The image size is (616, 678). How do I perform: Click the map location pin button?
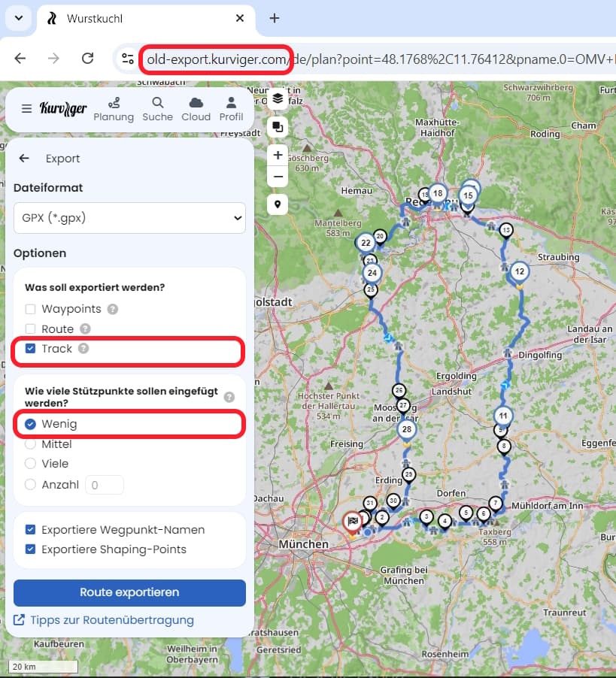[278, 204]
